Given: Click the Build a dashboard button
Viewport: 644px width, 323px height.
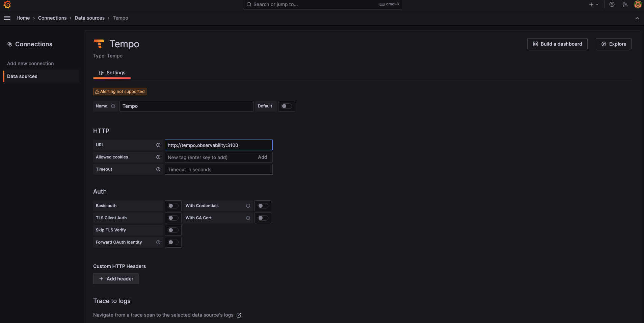Looking at the screenshot, I should click(x=557, y=44).
